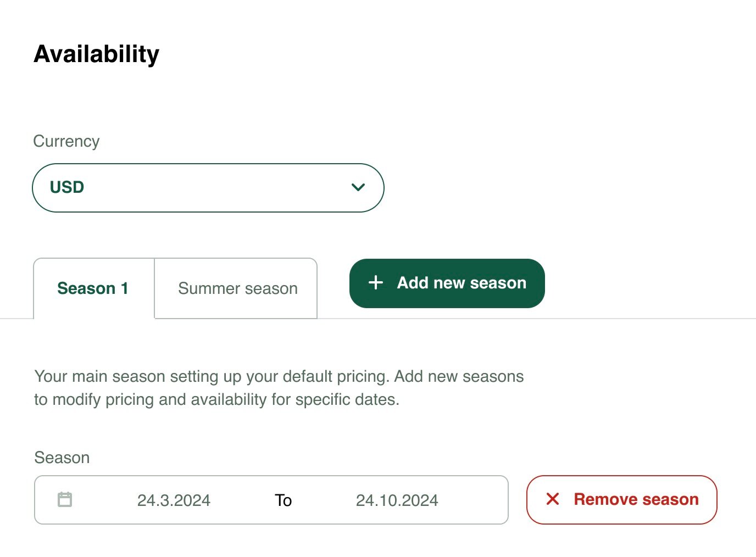This screenshot has height=557, width=756.
Task: Select USD text inside the currency box
Action: point(66,187)
